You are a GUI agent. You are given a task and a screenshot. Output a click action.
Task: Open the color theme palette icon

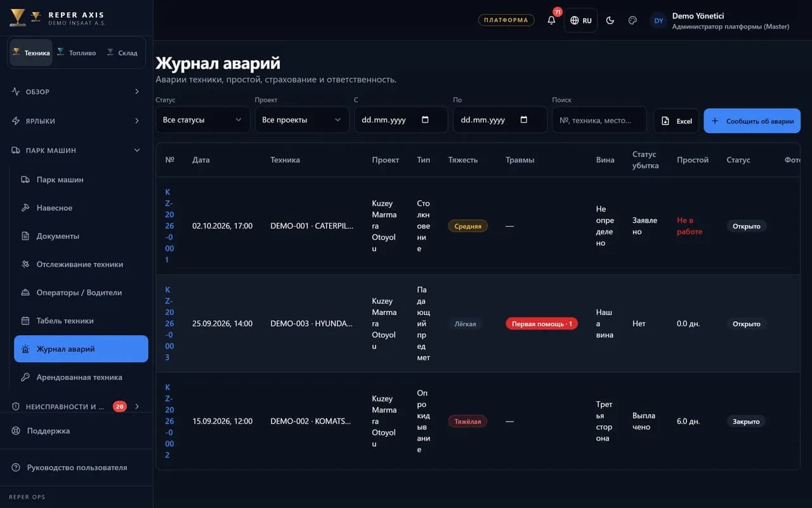tap(632, 20)
